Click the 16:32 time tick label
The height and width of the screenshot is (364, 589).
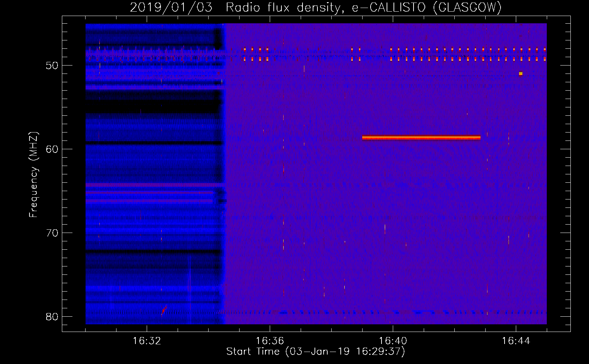(147, 341)
